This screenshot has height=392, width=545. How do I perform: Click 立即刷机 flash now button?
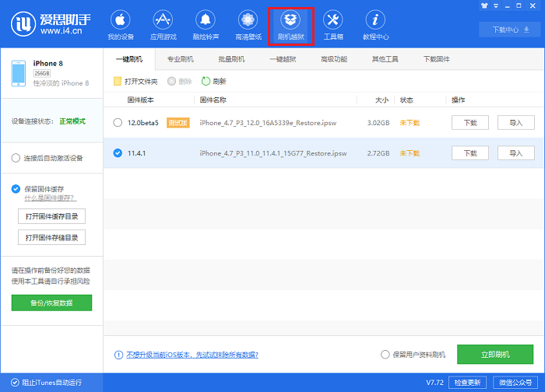pos(495,355)
